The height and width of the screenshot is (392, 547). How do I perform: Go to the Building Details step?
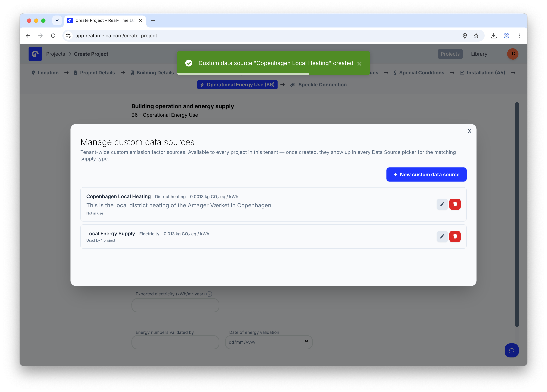[x=152, y=73]
